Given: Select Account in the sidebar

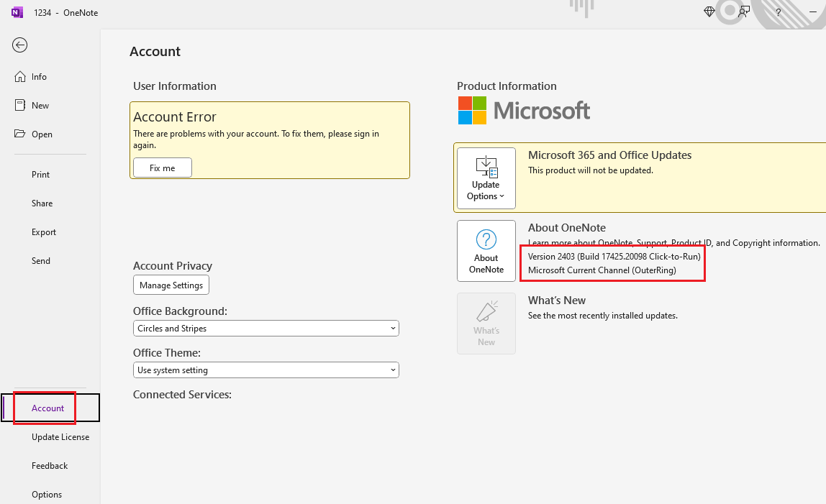Looking at the screenshot, I should coord(50,408).
